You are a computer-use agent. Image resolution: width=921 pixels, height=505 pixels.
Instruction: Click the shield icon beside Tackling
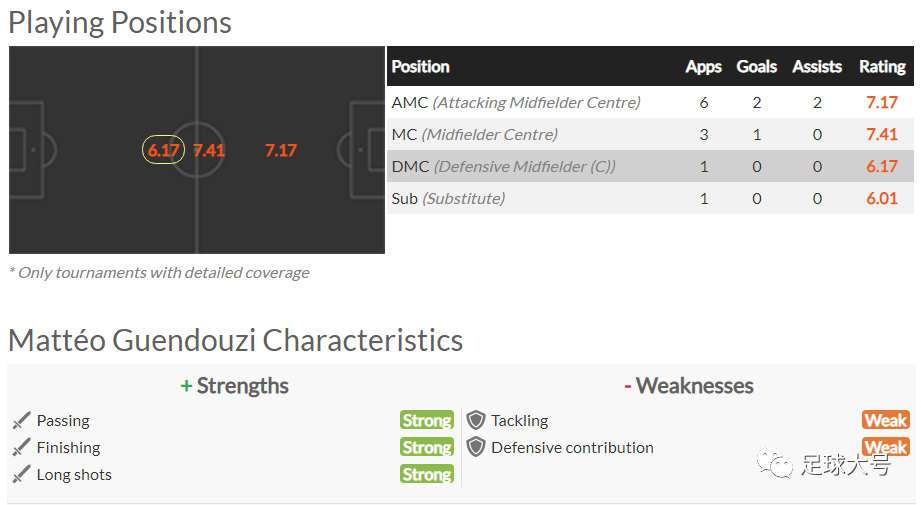[x=476, y=420]
